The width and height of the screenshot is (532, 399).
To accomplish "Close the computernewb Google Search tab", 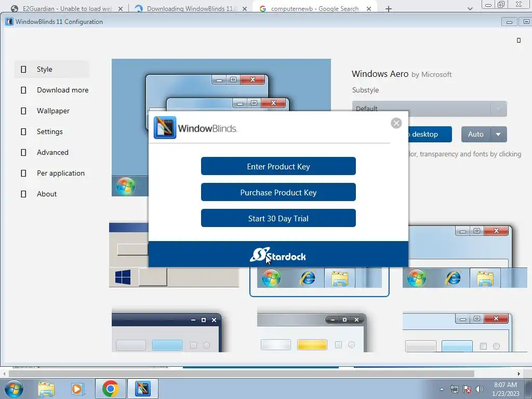I will pyautogui.click(x=369, y=9).
